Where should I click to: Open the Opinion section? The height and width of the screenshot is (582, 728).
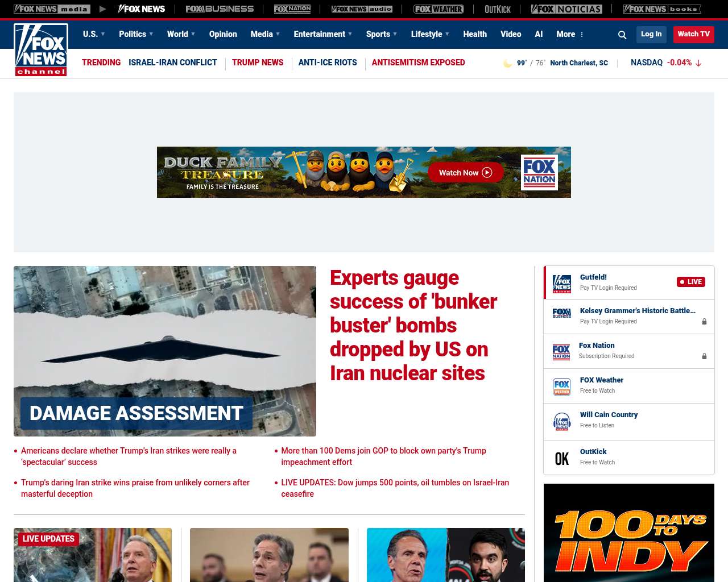click(223, 34)
